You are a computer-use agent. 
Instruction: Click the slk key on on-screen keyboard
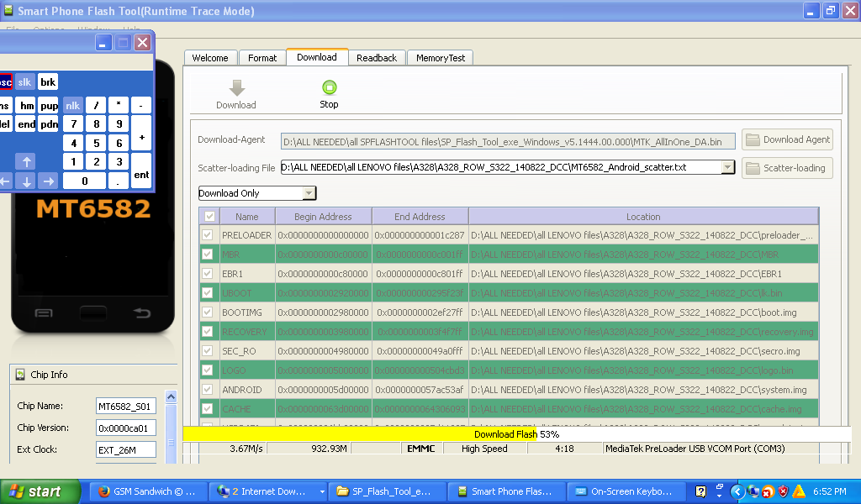click(24, 81)
